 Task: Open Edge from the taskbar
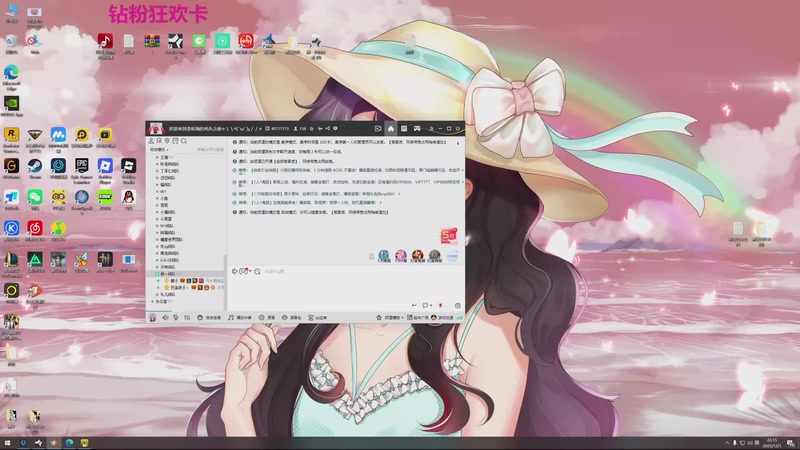69,443
